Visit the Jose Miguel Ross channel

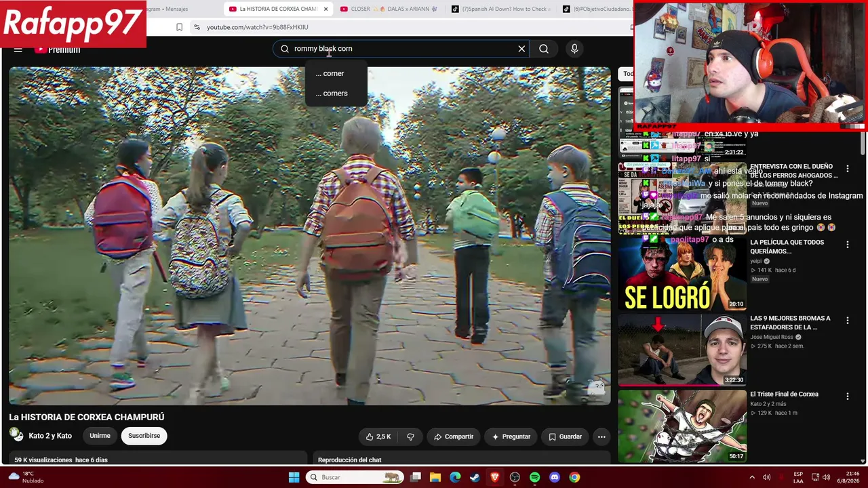pyautogui.click(x=772, y=337)
